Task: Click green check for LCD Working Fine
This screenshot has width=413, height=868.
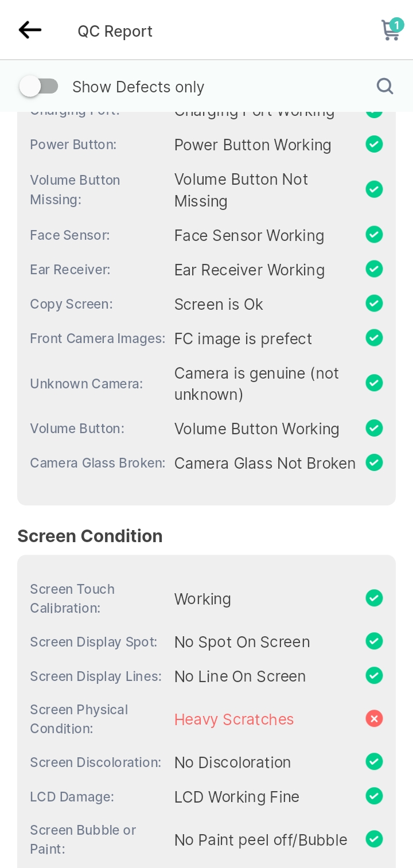Action: (x=375, y=796)
